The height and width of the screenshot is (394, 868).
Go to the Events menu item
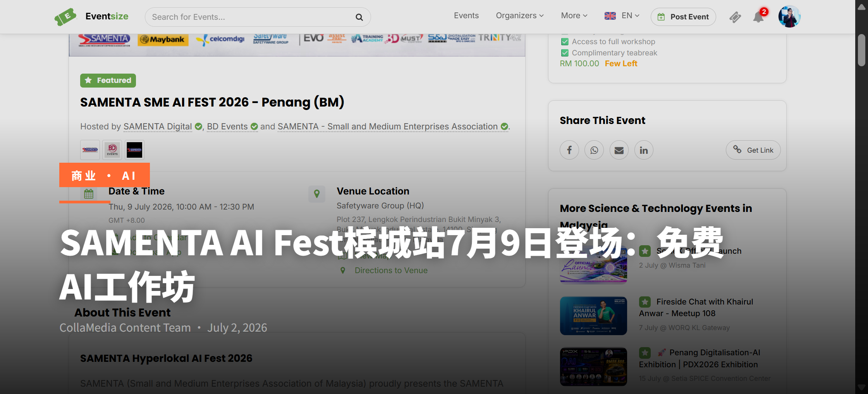coord(466,15)
